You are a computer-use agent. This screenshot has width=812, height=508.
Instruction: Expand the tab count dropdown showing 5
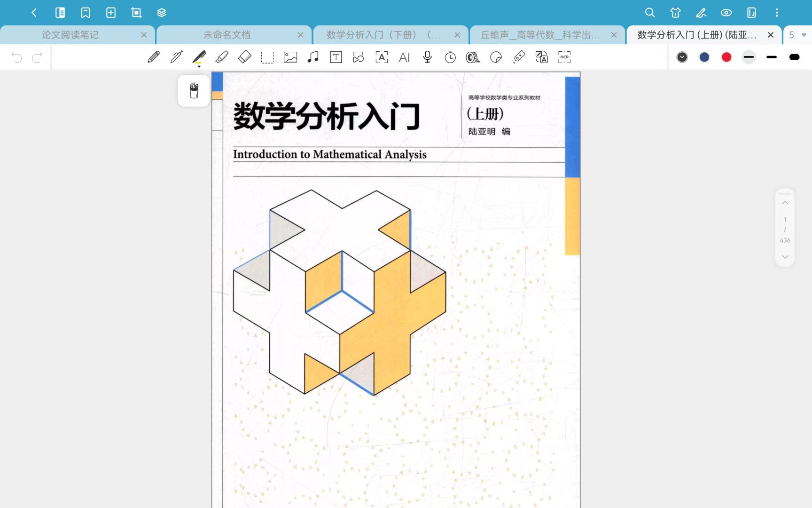(797, 35)
